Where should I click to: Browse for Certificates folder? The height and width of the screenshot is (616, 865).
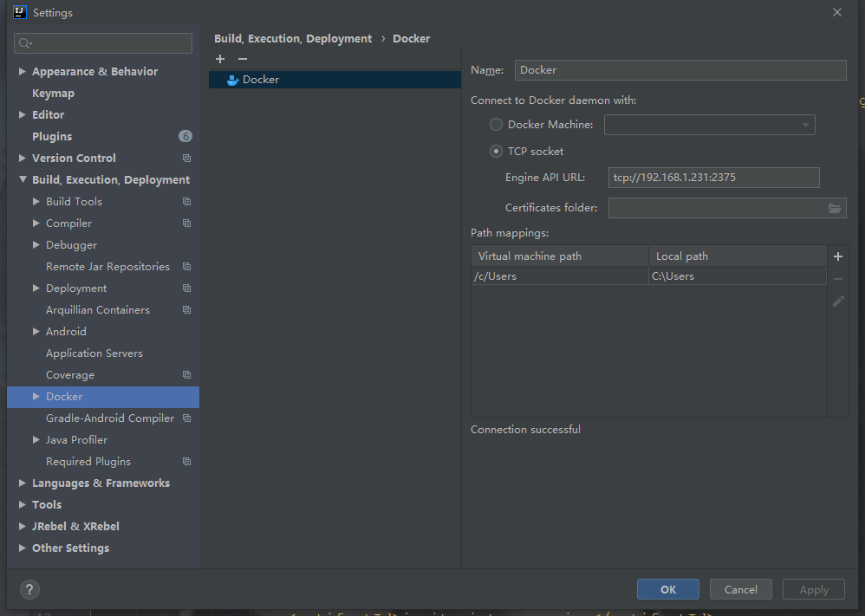(x=835, y=208)
